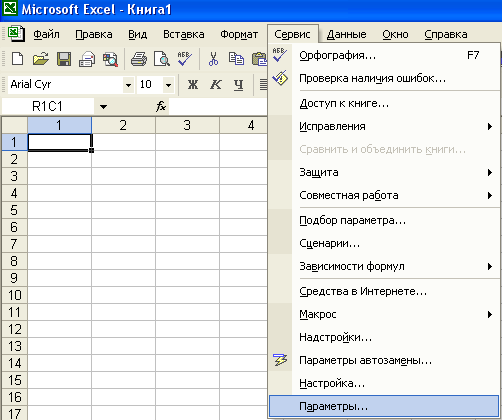
Task: Toggle italic formatting with the К button
Action: tap(216, 84)
